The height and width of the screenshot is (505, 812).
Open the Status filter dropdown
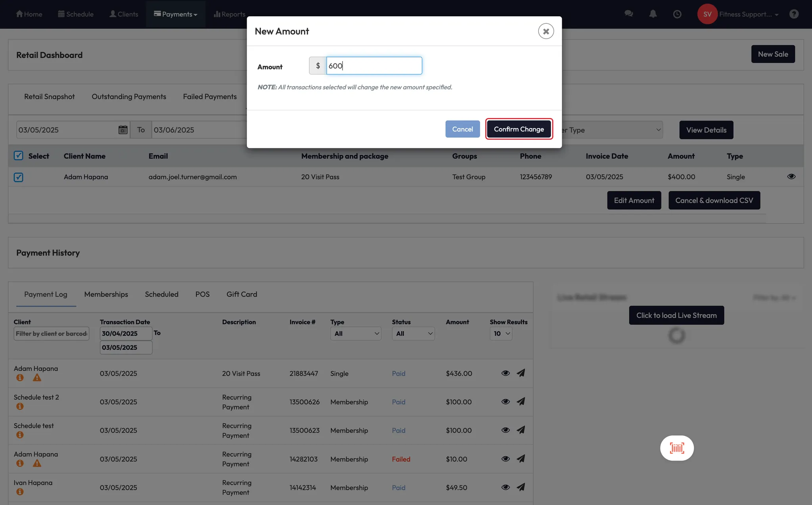tap(413, 334)
